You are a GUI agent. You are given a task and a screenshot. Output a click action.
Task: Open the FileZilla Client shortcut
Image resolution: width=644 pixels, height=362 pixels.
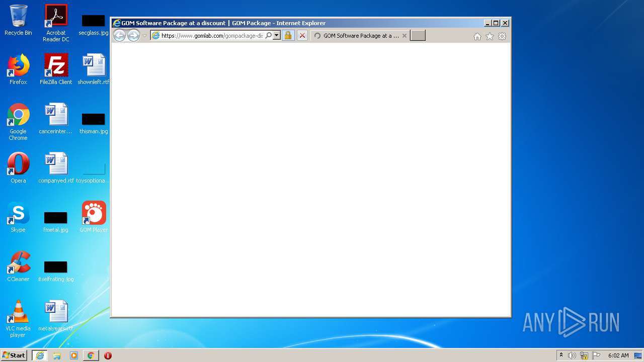tap(56, 69)
